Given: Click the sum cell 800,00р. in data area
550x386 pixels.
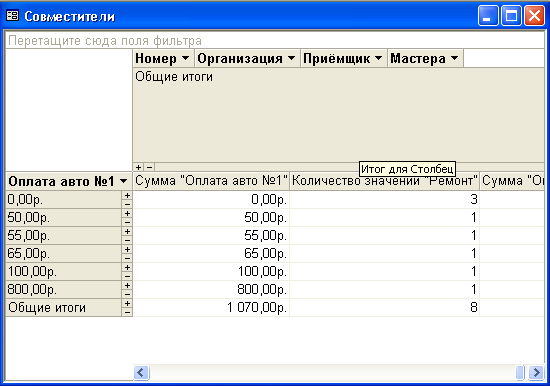Looking at the screenshot, I should pyautogui.click(x=212, y=290).
